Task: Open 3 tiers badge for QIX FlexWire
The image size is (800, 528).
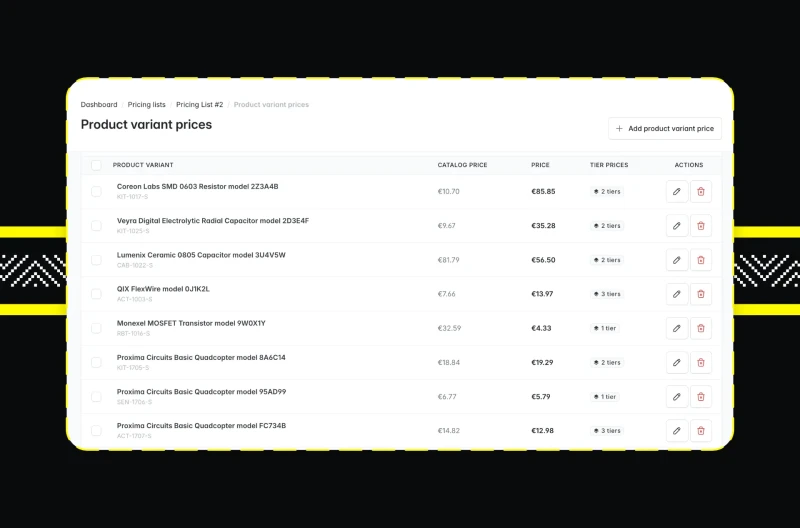Action: [607, 294]
